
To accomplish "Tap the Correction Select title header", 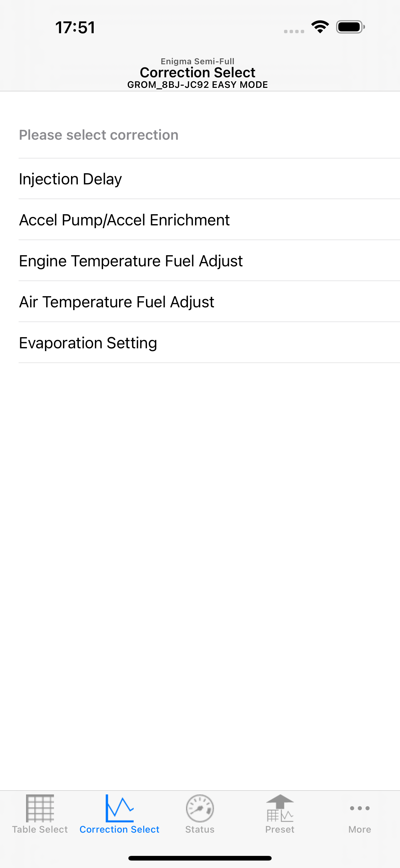I will point(198,72).
